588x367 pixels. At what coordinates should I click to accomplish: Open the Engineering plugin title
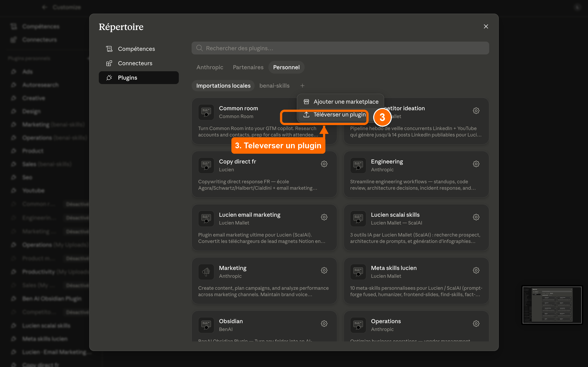[387, 161]
